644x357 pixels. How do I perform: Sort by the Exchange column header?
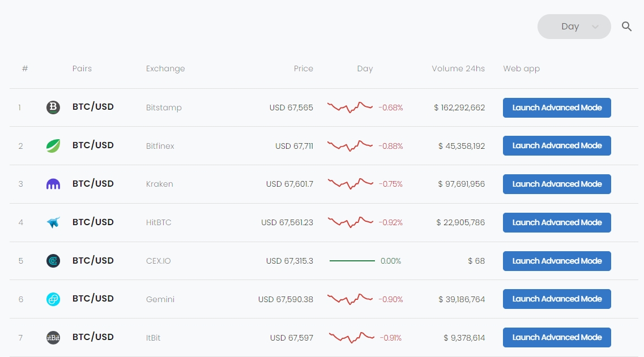[x=165, y=68]
